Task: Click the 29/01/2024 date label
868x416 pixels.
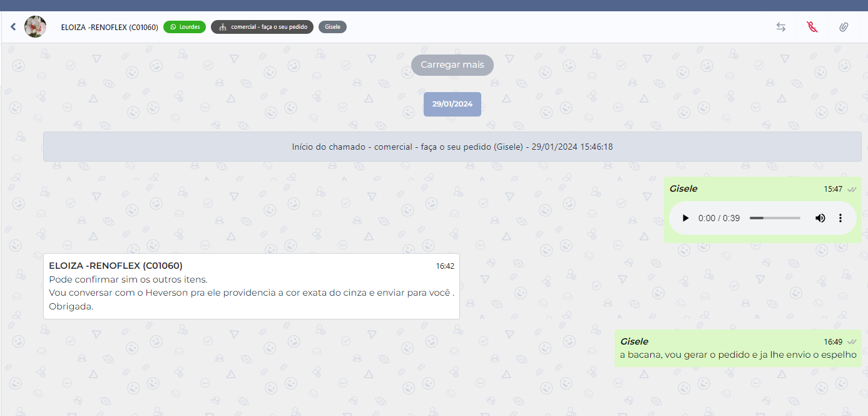Action: click(x=452, y=104)
